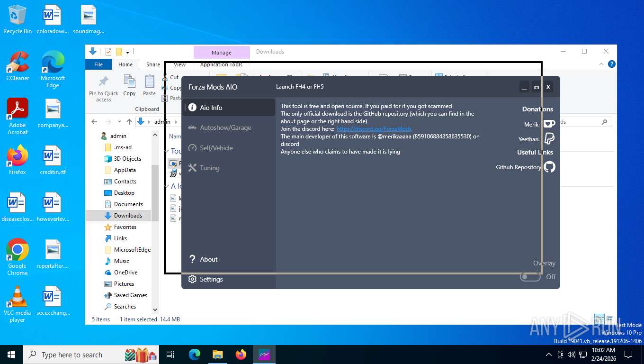Click the Aio Info circle icon

pos(192,108)
